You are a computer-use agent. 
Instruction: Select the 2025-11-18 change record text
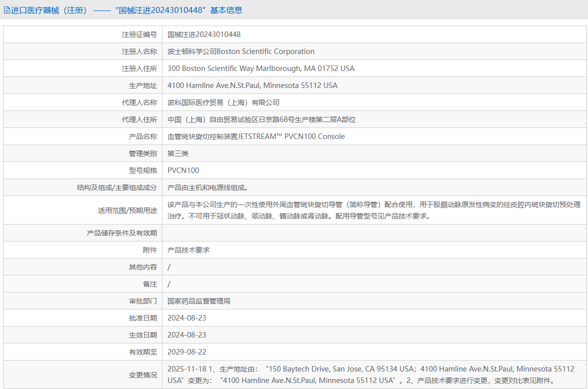tap(371, 374)
